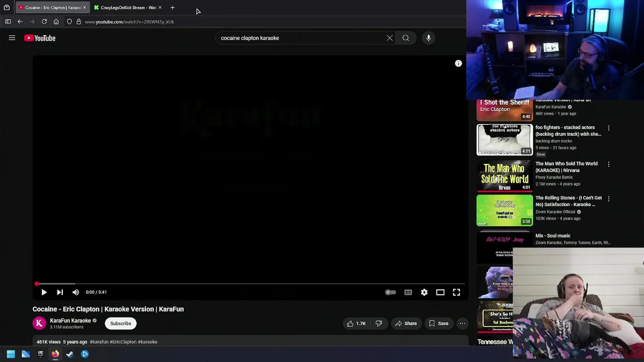Open the #karaoke hashtag
This screenshot has width=644, height=362.
click(x=147, y=342)
